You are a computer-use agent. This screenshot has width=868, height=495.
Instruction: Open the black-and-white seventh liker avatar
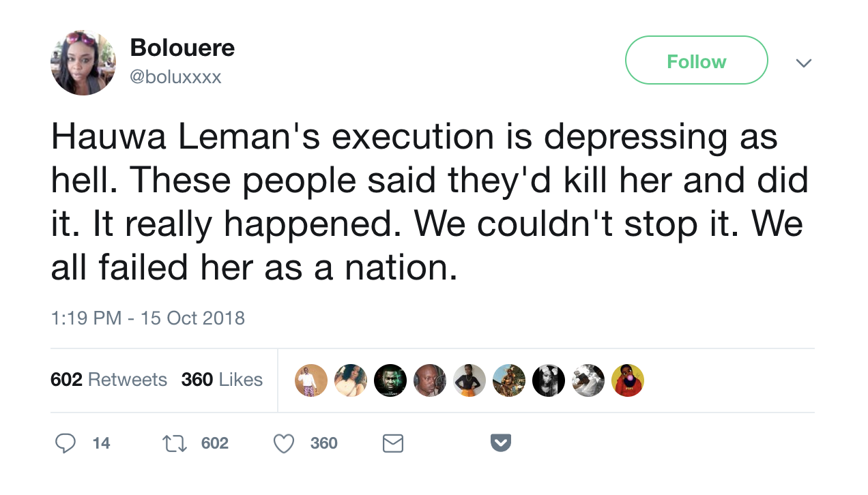[x=549, y=380]
